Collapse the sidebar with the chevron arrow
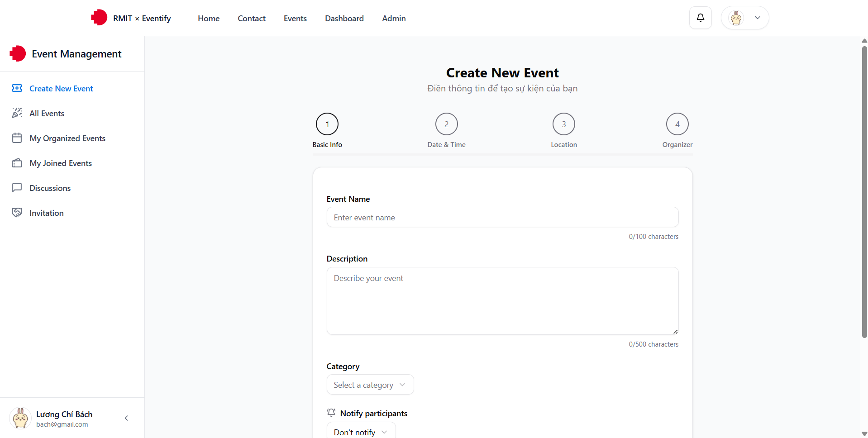Viewport: 868px width, 438px height. [126, 418]
